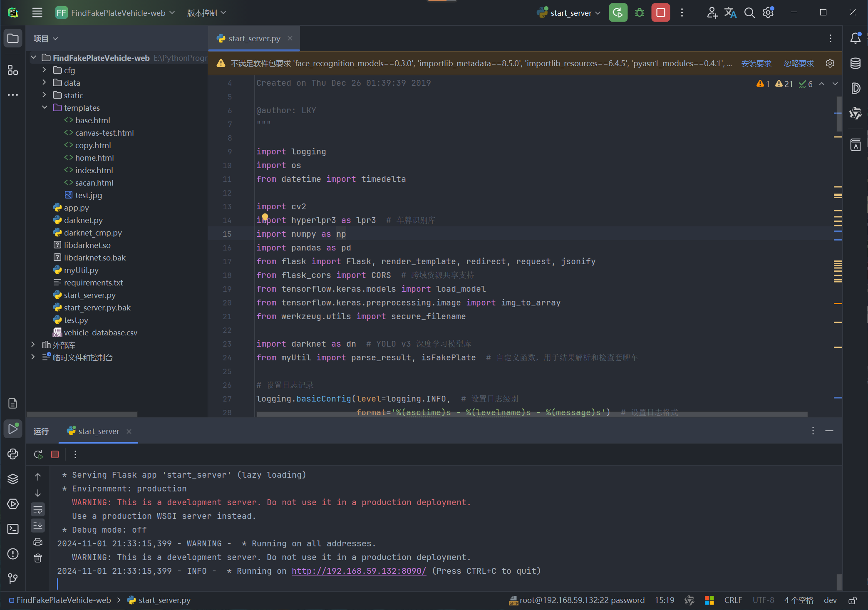868x610 pixels.
Task: Click the editor horizontal scrollbar
Action: 532,414
